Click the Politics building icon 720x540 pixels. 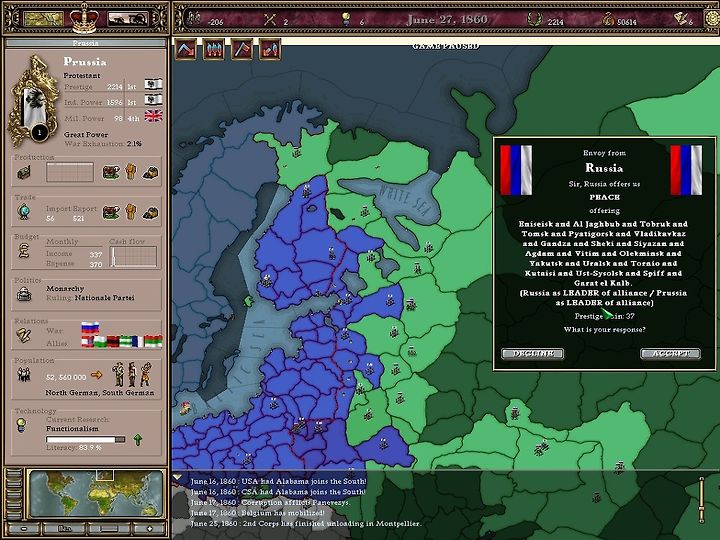tap(24, 294)
